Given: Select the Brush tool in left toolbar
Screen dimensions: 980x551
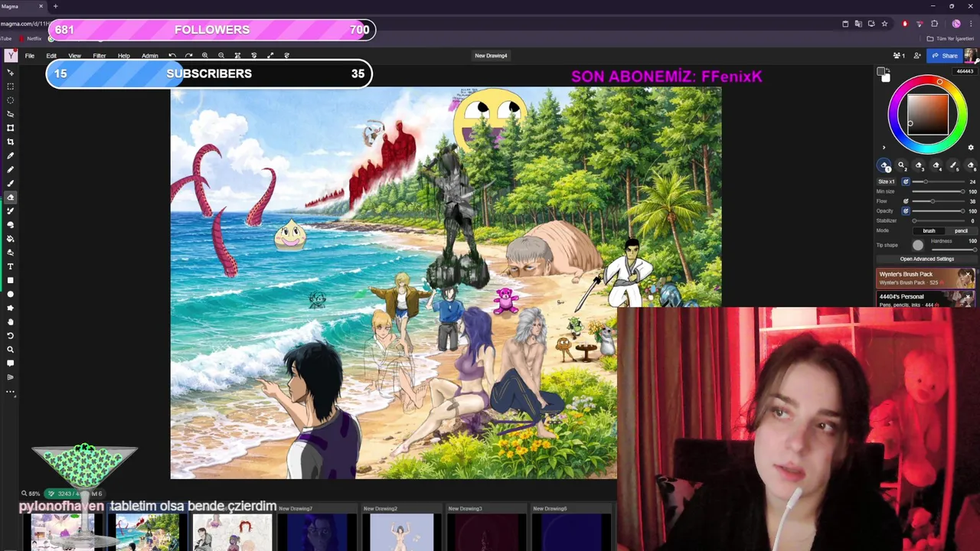Looking at the screenshot, I should coord(11,183).
